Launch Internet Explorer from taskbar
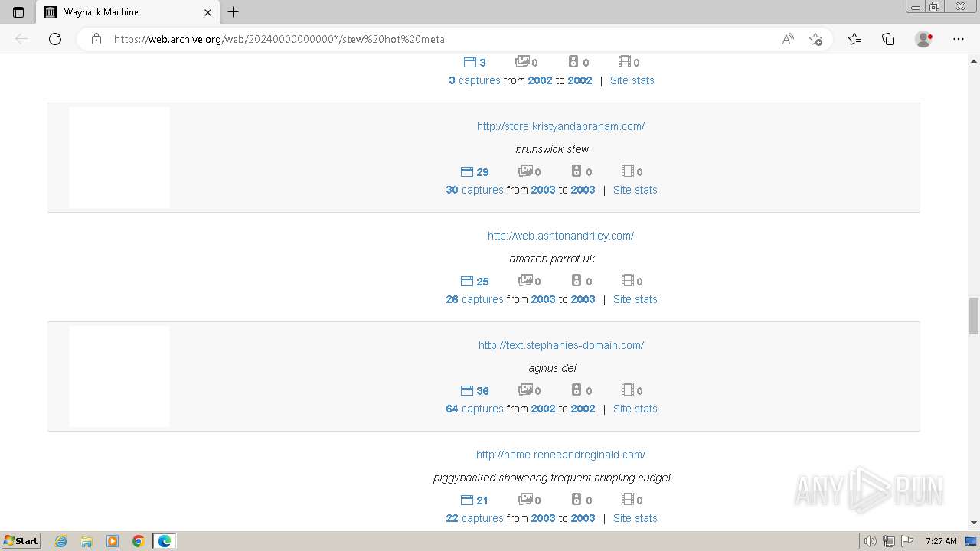The height and width of the screenshot is (551, 980). [61, 541]
